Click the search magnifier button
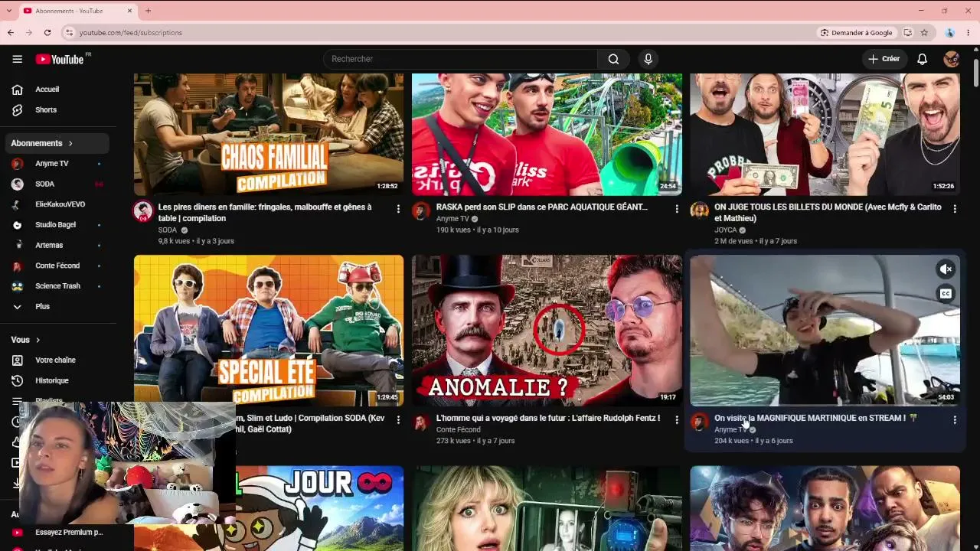This screenshot has width=980, height=551. point(613,59)
